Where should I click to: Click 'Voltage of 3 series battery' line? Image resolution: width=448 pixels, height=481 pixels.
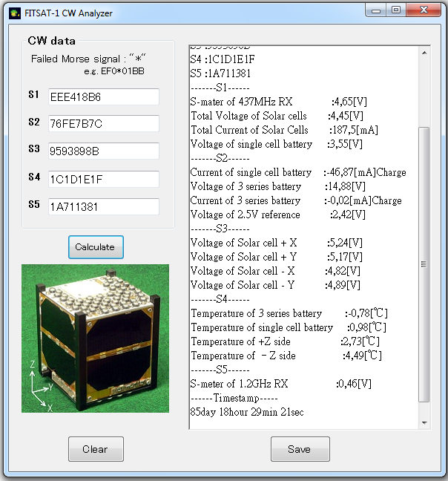click(x=277, y=186)
